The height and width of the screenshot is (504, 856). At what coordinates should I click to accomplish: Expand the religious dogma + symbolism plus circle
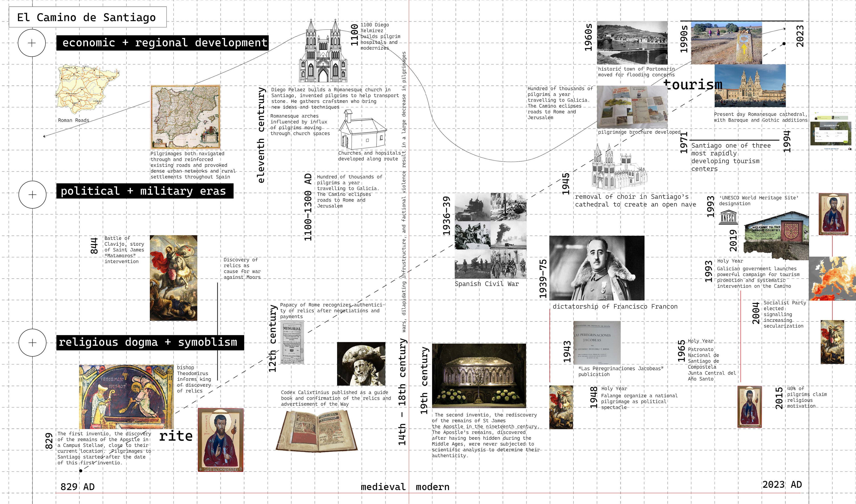click(x=32, y=343)
